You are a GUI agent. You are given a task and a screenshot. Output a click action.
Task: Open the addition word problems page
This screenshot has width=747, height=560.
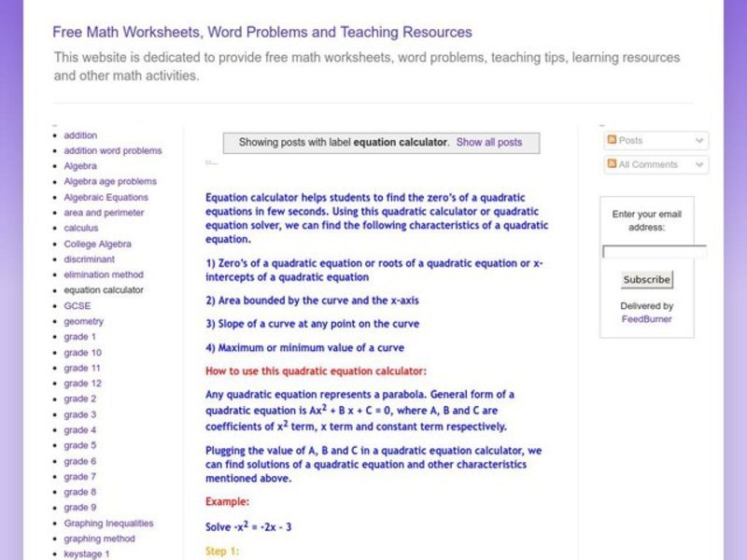click(111, 150)
